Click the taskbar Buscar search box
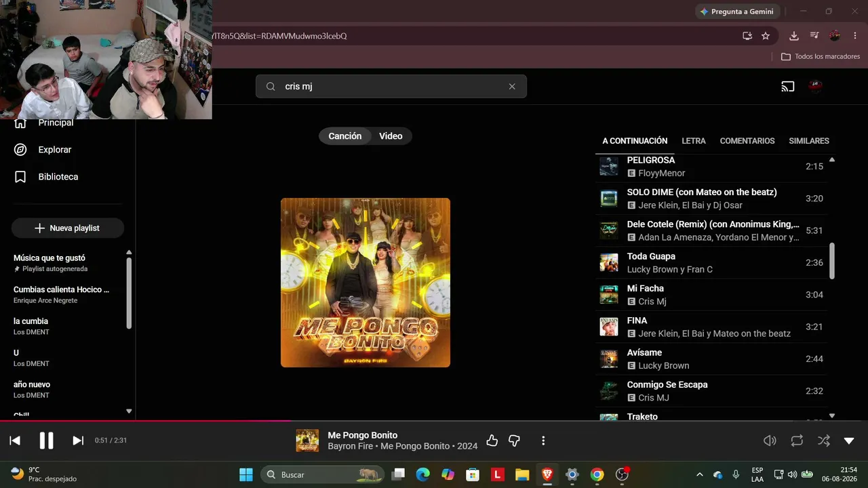The image size is (868, 488). coord(323,474)
